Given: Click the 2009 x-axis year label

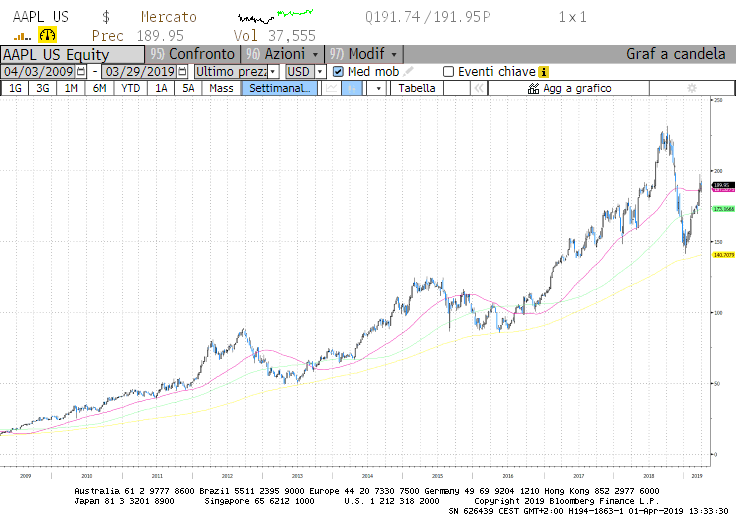Looking at the screenshot, I should click(x=25, y=476).
